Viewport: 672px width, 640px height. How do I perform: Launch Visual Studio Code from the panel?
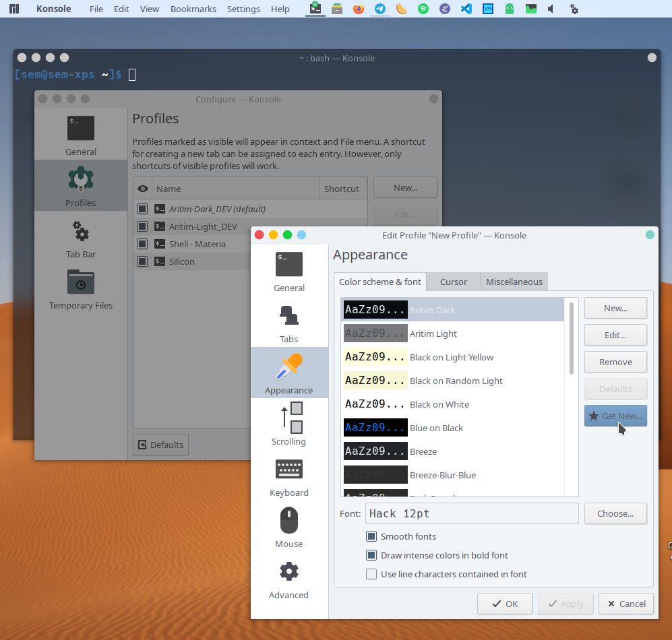click(x=466, y=9)
